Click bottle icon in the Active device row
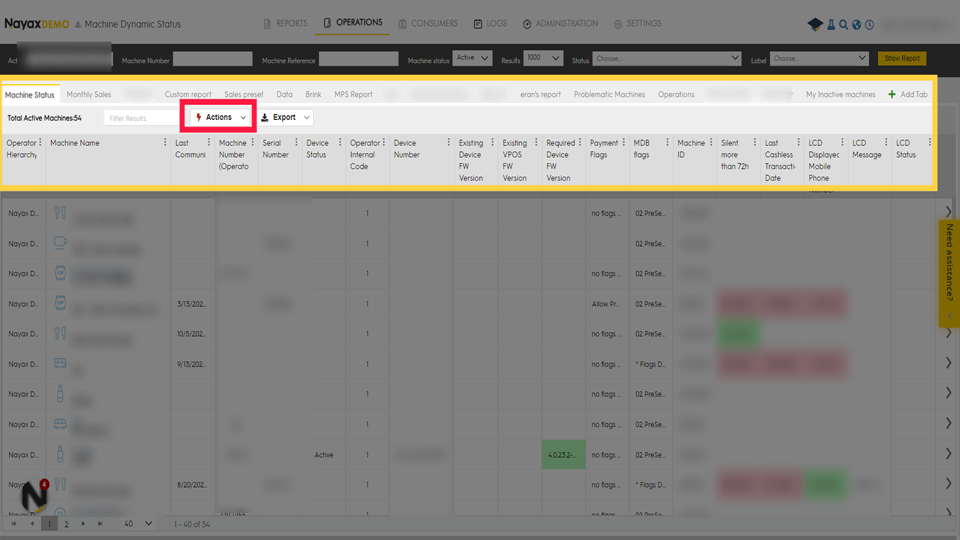Screen dimensions: 960x540 60,454
